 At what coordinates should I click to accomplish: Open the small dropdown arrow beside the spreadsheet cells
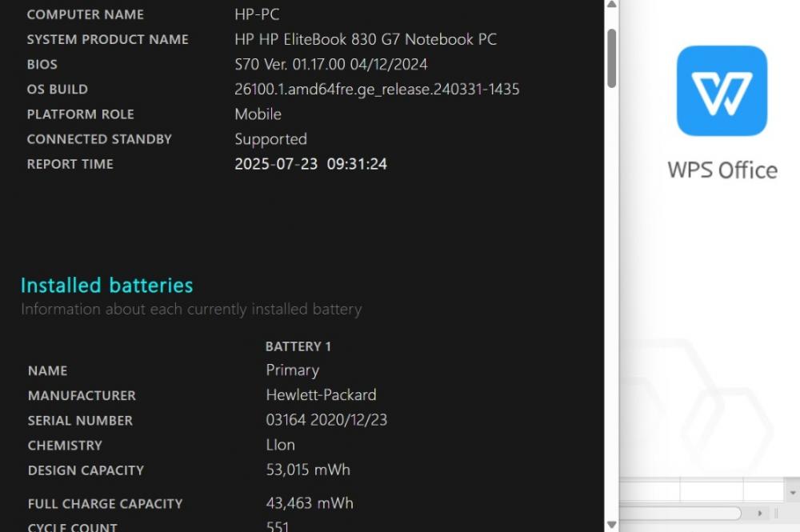792,493
